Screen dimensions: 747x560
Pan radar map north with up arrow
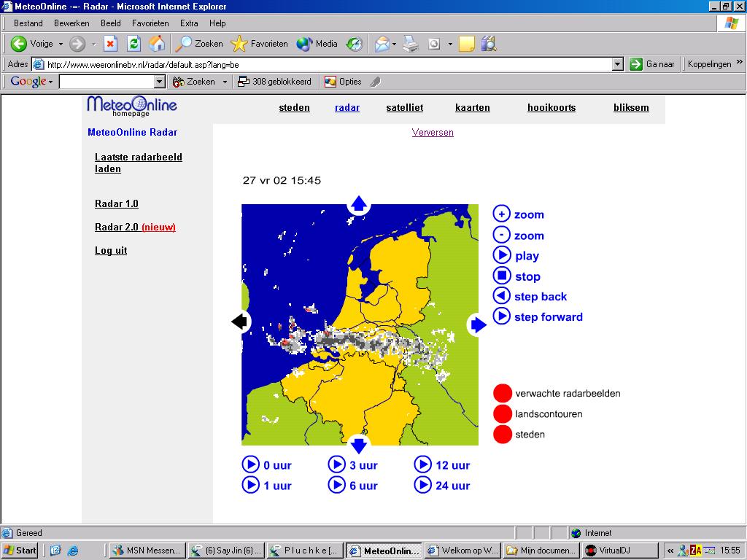click(x=358, y=204)
